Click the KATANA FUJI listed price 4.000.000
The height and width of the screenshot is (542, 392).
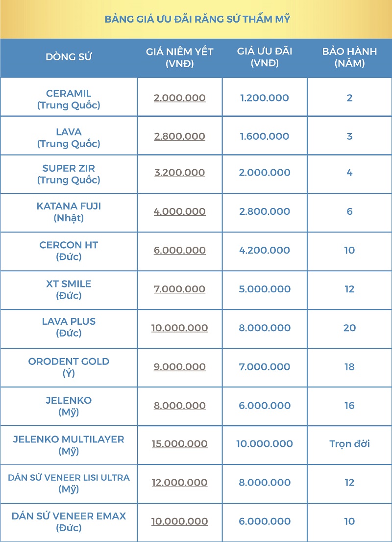179,211
